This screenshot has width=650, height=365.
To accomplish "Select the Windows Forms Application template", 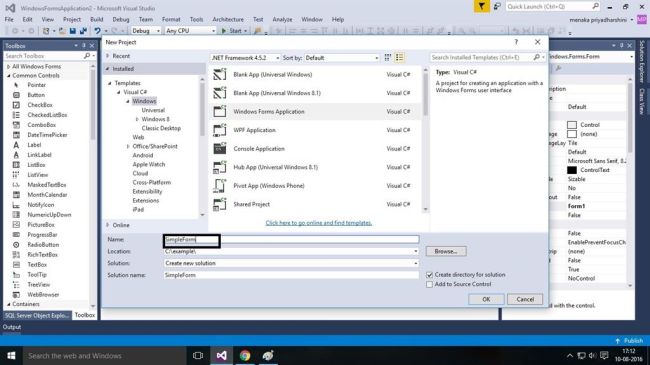I will (x=315, y=112).
